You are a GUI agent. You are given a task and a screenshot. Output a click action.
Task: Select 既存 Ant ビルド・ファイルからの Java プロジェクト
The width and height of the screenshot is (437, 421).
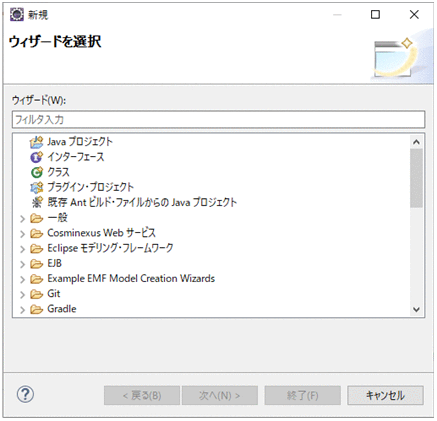click(x=142, y=202)
